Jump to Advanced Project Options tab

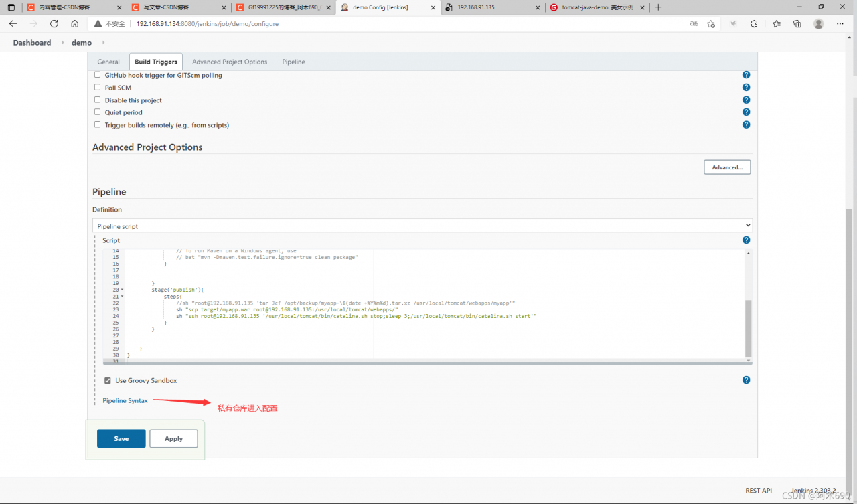[x=230, y=62]
